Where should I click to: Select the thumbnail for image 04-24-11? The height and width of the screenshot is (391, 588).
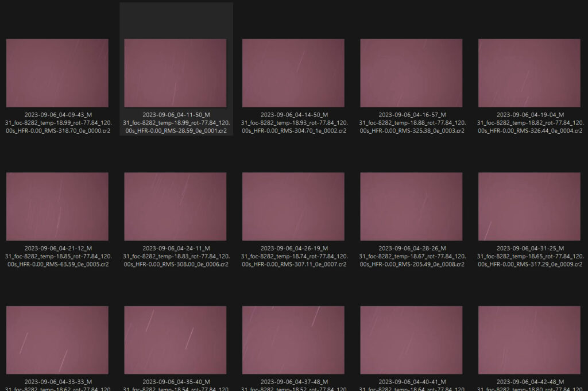(x=175, y=206)
